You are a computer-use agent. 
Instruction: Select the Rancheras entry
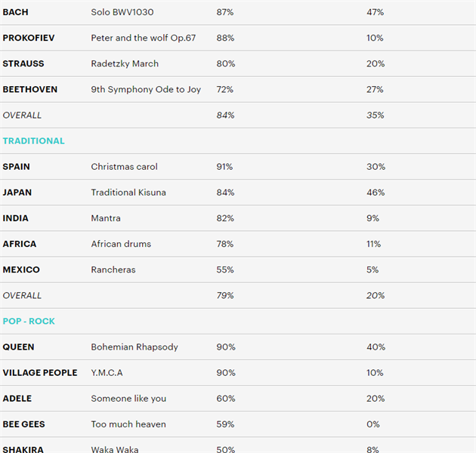click(113, 270)
